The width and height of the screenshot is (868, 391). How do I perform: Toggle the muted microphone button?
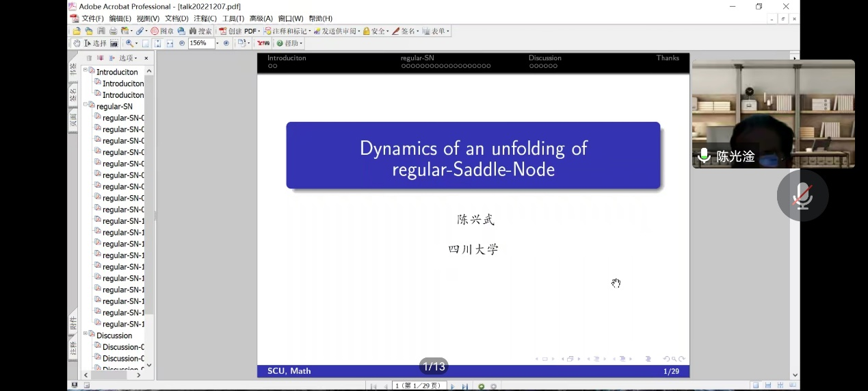tap(802, 197)
